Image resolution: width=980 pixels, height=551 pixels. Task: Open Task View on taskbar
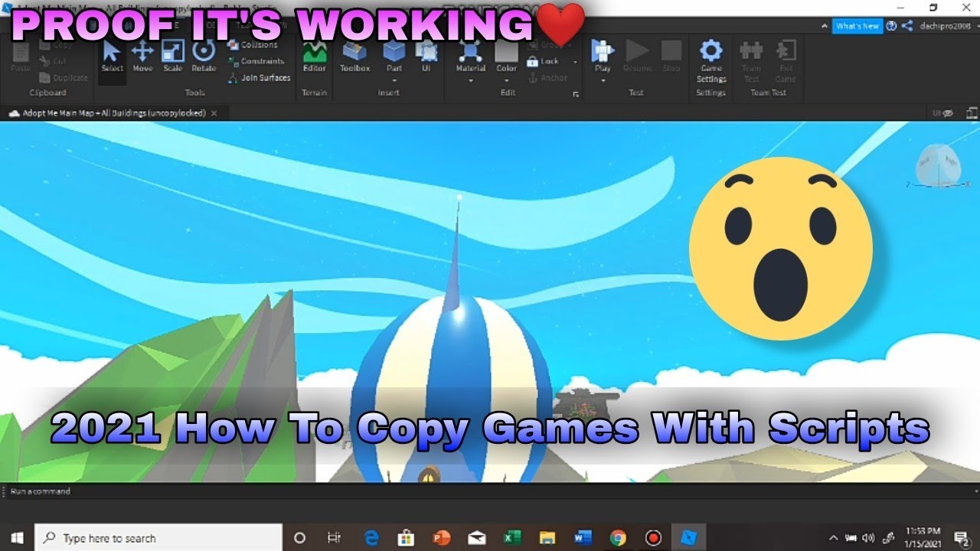[334, 537]
